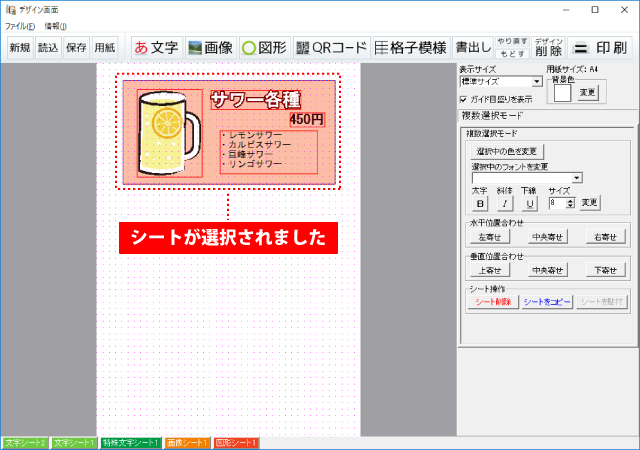Select the 450円 price text
This screenshot has height=450, width=640.
point(307,119)
